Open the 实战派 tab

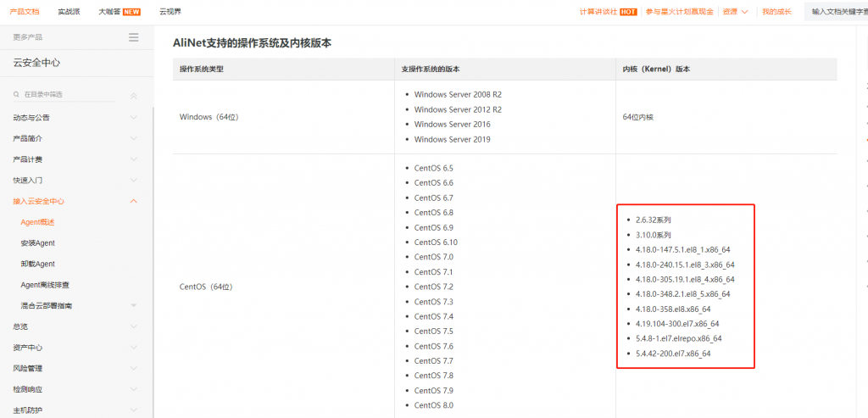coord(69,12)
